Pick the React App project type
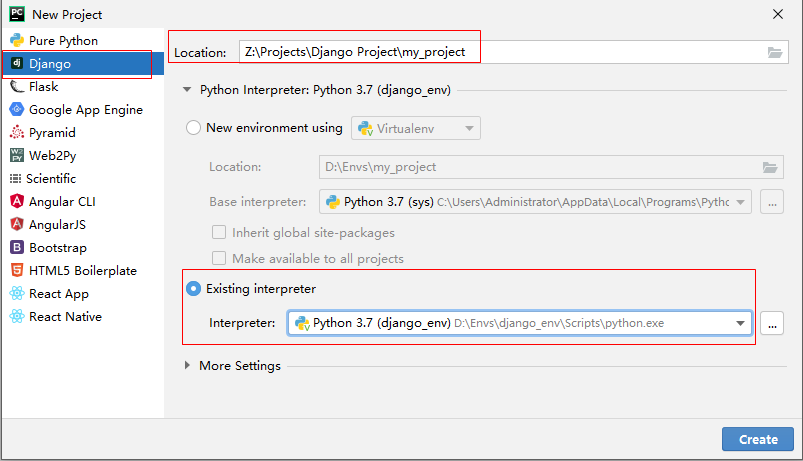The width and height of the screenshot is (803, 461). pos(82,294)
